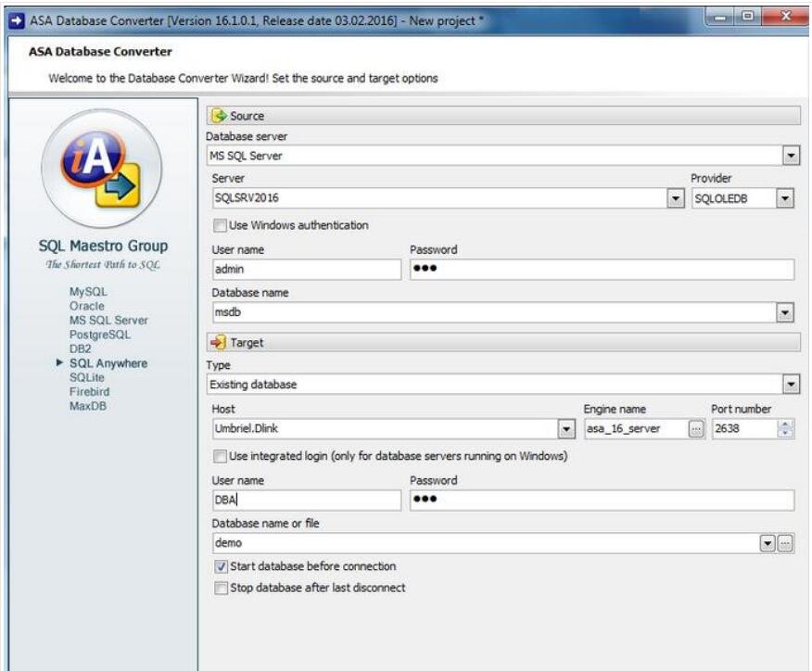Click the Firebird sidebar entry
This screenshot has width=812, height=671.
pyautogui.click(x=89, y=392)
